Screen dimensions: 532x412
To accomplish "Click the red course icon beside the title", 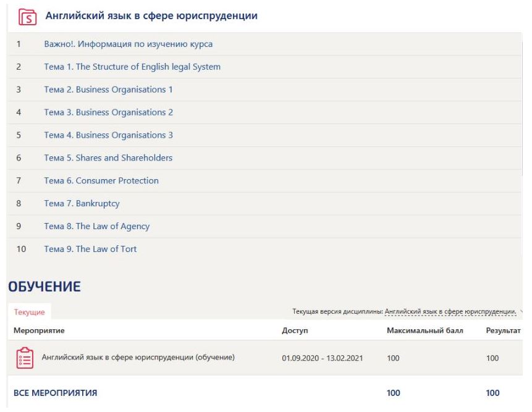I will pyautogui.click(x=27, y=16).
